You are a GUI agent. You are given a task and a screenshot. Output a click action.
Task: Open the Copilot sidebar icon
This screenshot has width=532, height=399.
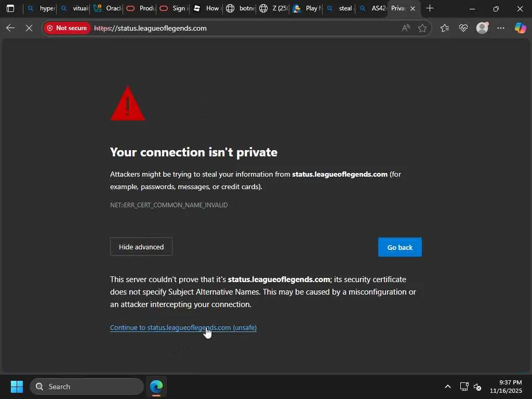[x=520, y=28]
